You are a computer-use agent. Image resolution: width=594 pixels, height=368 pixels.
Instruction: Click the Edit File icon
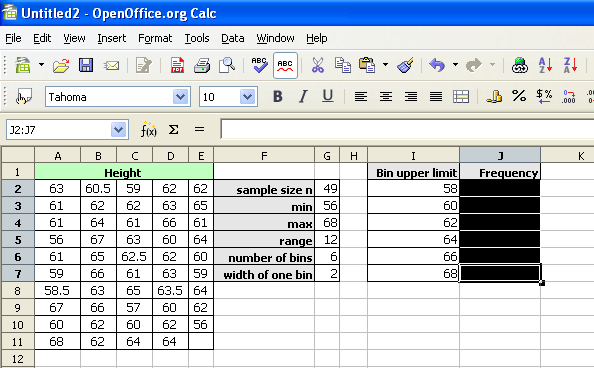pyautogui.click(x=144, y=65)
